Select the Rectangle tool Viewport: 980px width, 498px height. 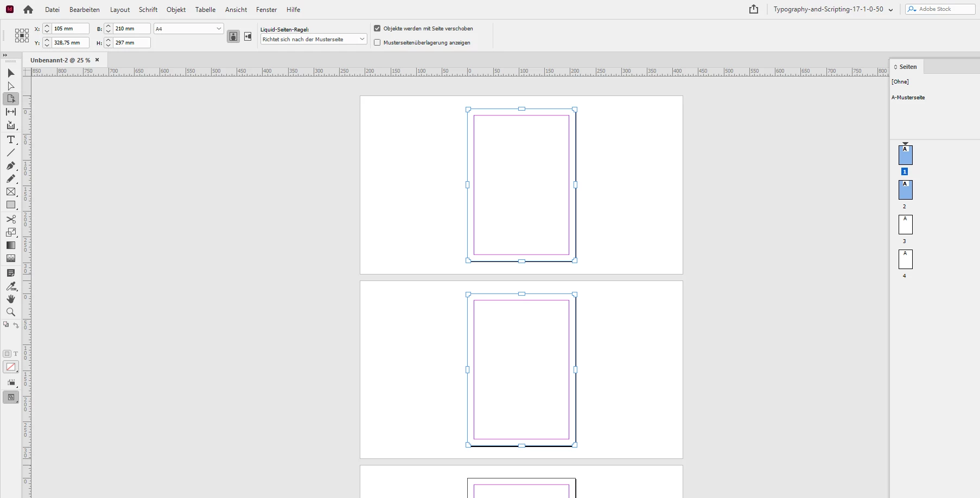[x=11, y=205]
